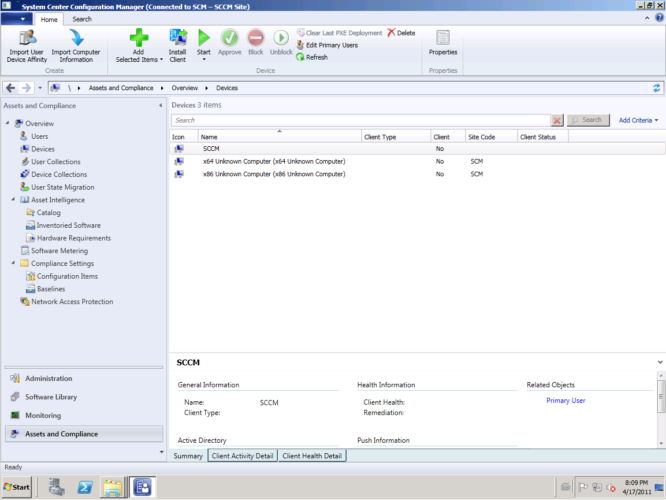Switch to Assets and Compliance workspace
666x500 pixels.
pyautogui.click(x=83, y=434)
